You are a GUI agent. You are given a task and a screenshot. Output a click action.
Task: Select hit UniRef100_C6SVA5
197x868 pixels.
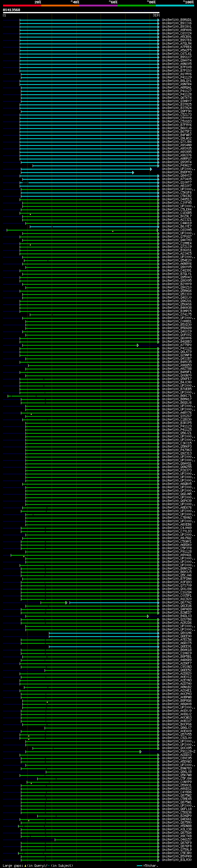click(x=176, y=230)
